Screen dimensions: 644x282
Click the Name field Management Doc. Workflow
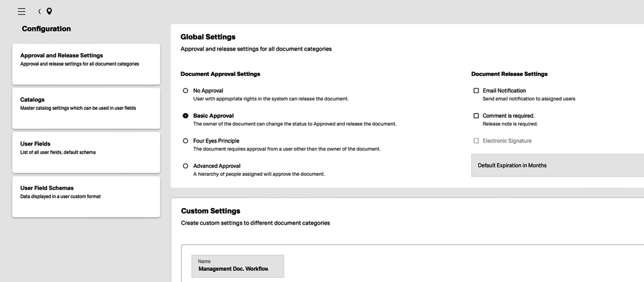237,266
